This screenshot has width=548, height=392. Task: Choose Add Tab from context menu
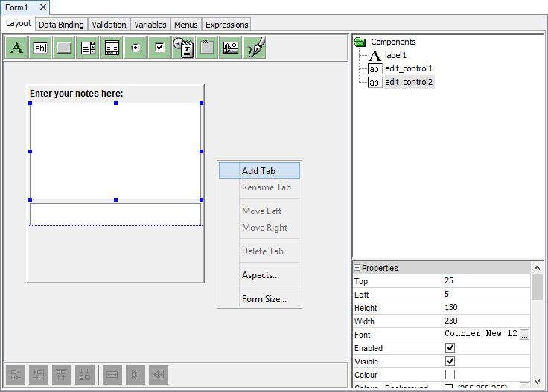pos(258,171)
